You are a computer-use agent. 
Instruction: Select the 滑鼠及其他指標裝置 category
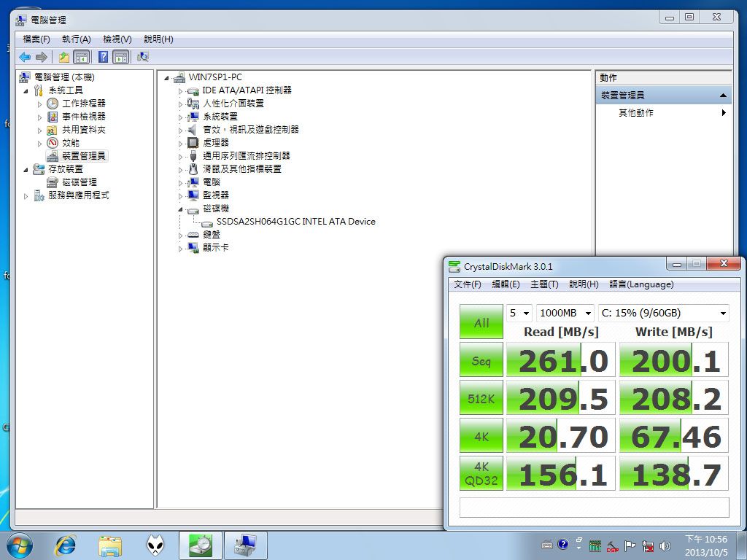242,169
